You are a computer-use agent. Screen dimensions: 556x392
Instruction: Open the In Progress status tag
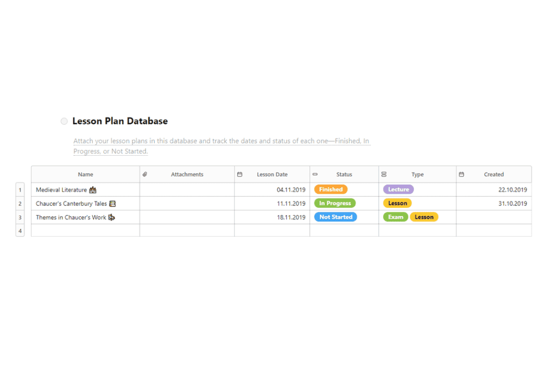(x=335, y=203)
